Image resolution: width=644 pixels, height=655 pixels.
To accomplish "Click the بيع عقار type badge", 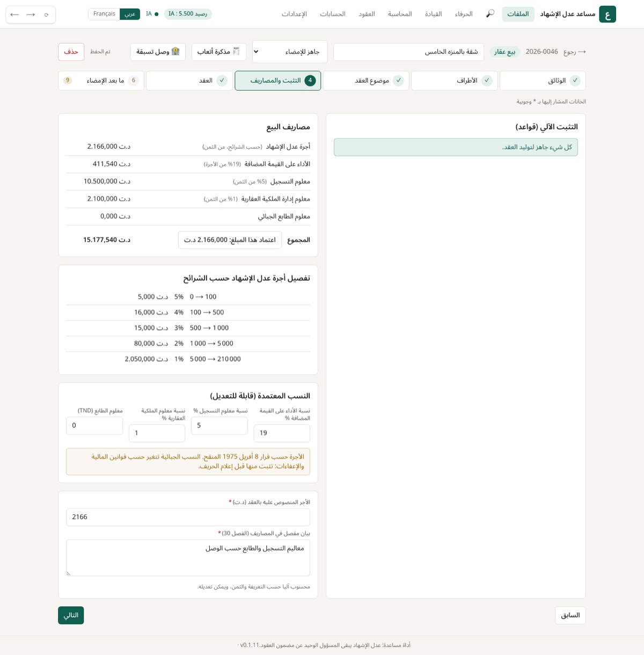I will [x=504, y=52].
